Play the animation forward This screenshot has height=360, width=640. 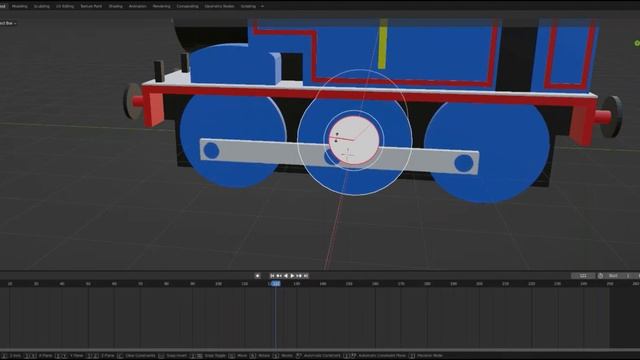click(292, 276)
